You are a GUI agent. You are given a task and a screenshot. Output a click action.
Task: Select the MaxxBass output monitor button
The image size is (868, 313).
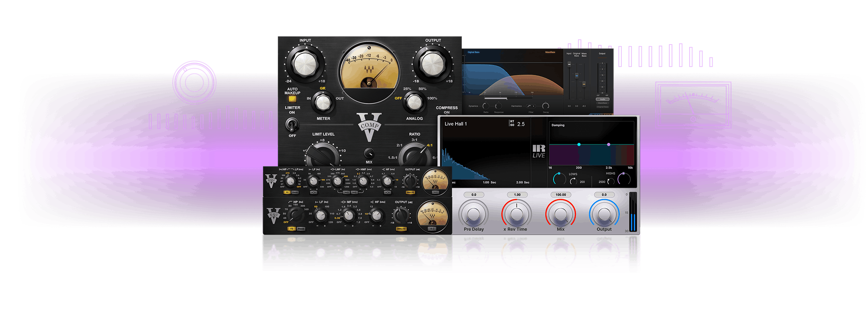602,103
